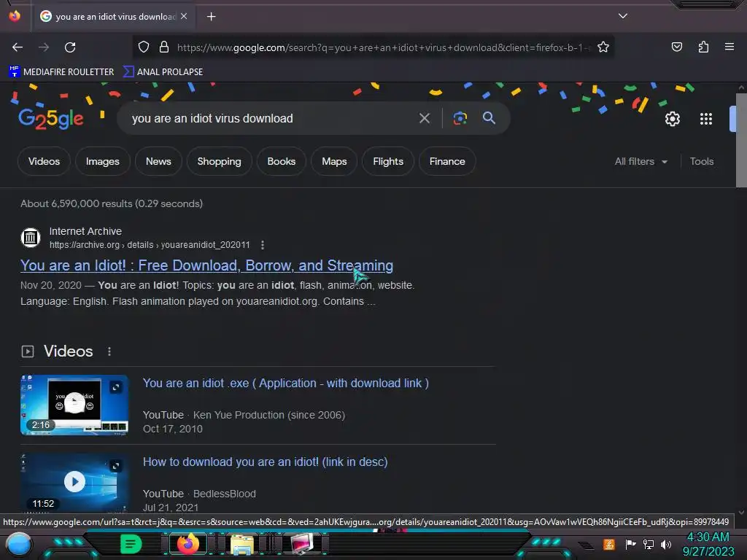Expand the list all tabs chevron
Image resolution: width=747 pixels, height=560 pixels.
point(623,16)
